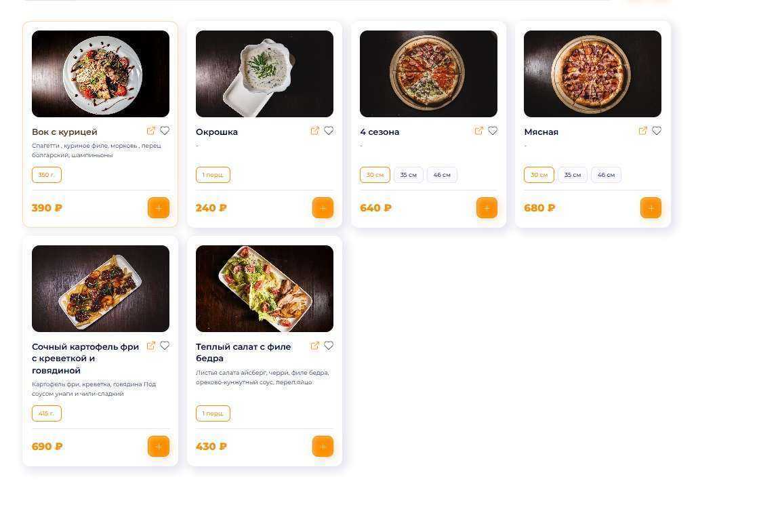Click plus button for 4 сезона pizza
Image resolution: width=778 pixels, height=532 pixels.
(x=487, y=208)
